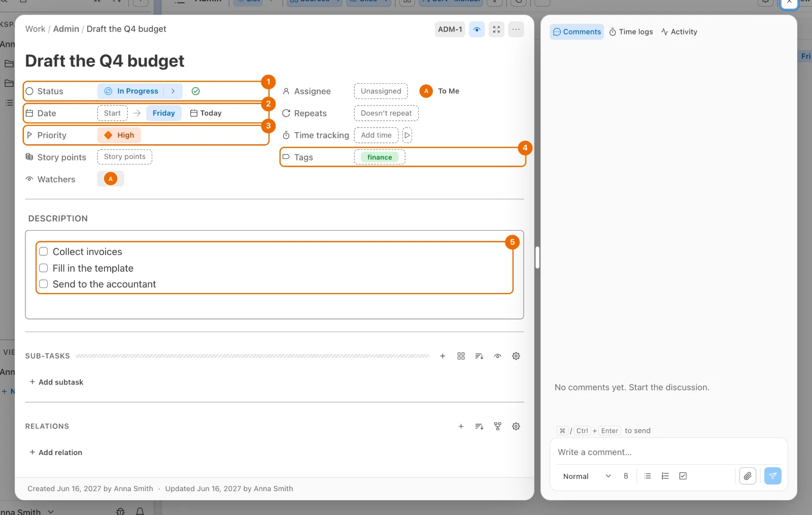Open the In Progress status dropdown
This screenshot has width=812, height=515.
pyautogui.click(x=131, y=91)
